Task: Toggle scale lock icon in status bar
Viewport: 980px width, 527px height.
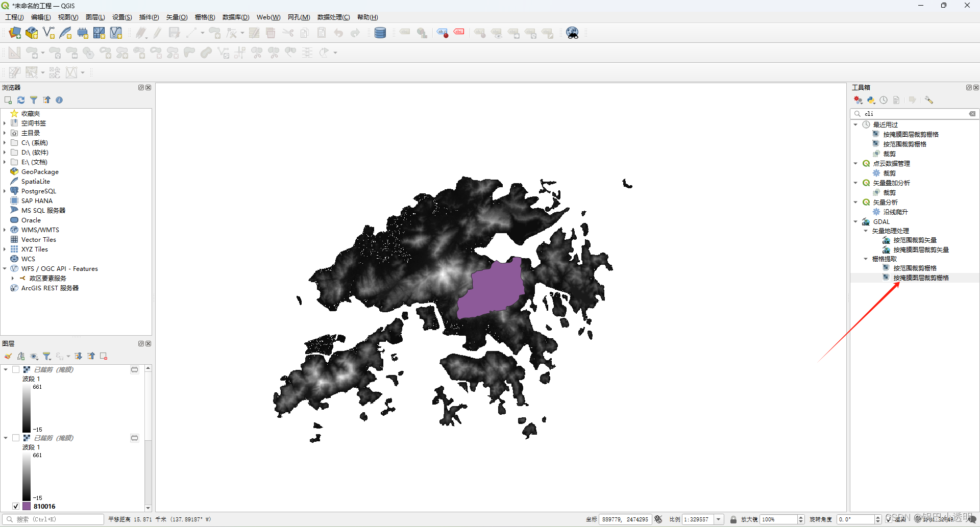Action: (x=733, y=519)
